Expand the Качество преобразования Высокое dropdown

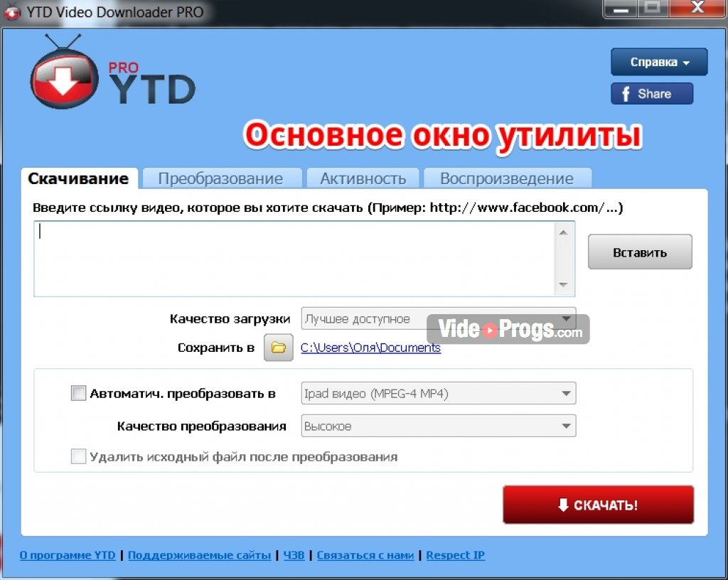(x=438, y=426)
